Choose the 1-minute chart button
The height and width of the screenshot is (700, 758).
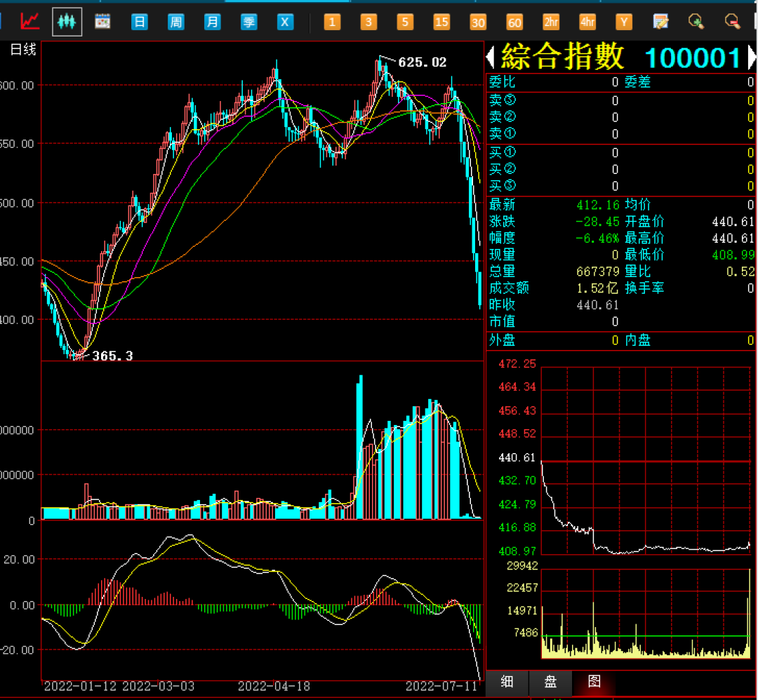point(332,22)
